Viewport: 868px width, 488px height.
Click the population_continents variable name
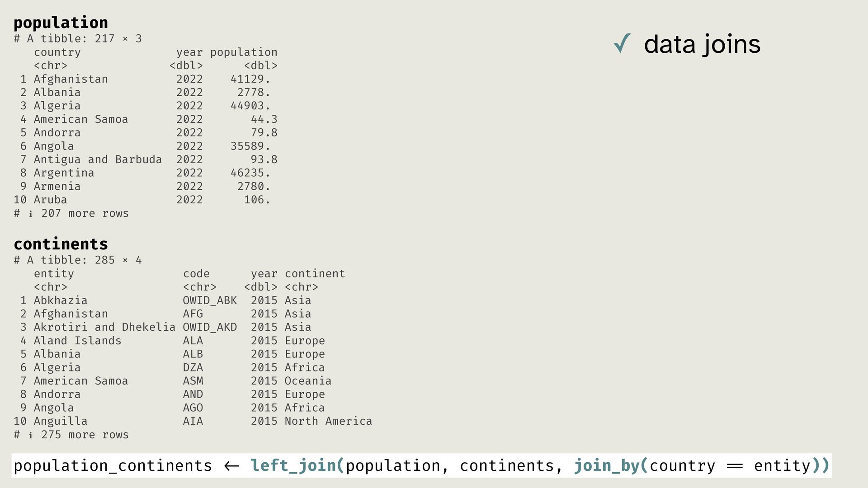(113, 466)
